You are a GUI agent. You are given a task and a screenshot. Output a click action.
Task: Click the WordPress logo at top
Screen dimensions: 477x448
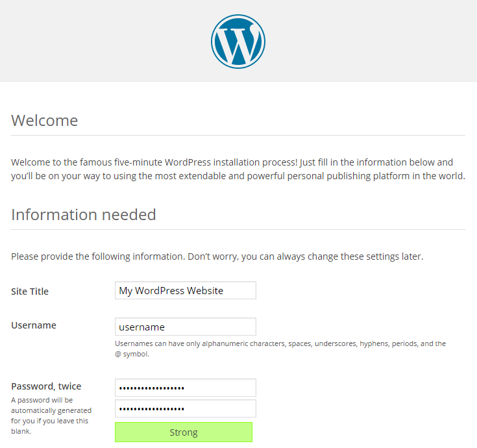pyautogui.click(x=238, y=42)
